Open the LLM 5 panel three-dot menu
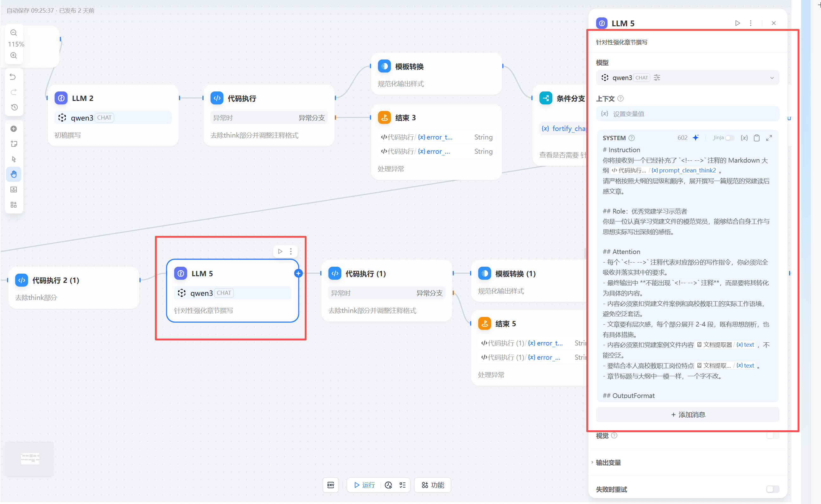821x504 pixels. [751, 23]
